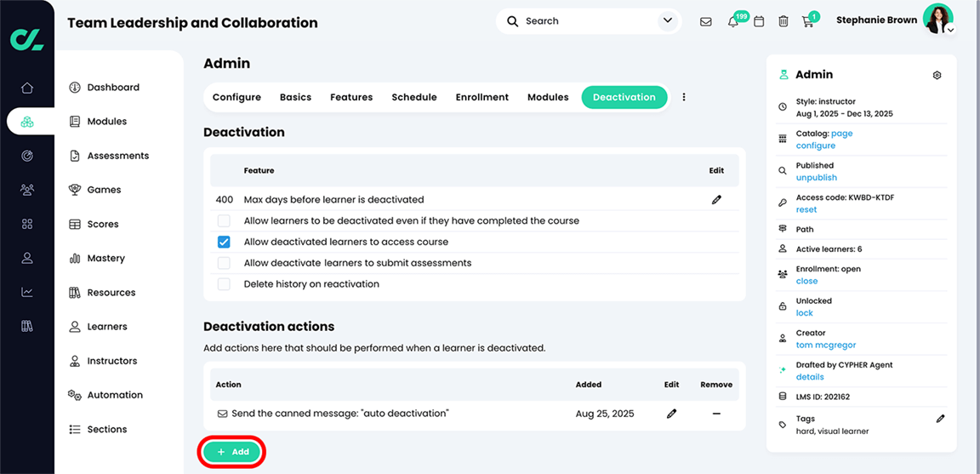Open CYPHER Agent details link
The image size is (980, 474).
[810, 376]
